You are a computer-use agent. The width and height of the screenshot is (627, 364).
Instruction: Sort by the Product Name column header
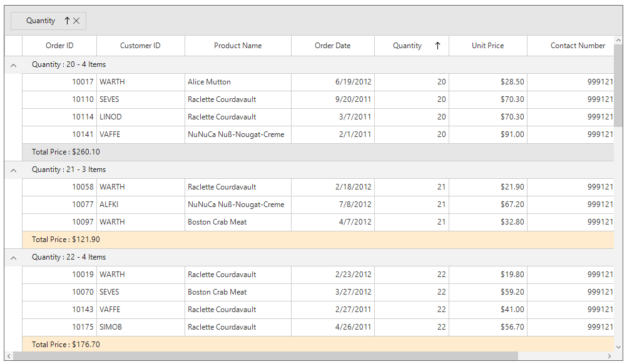click(238, 46)
